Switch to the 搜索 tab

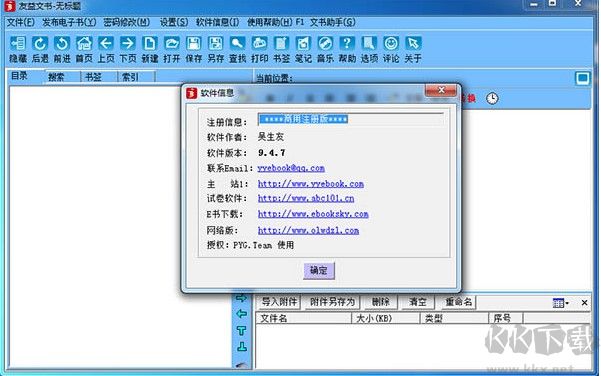tap(56, 77)
